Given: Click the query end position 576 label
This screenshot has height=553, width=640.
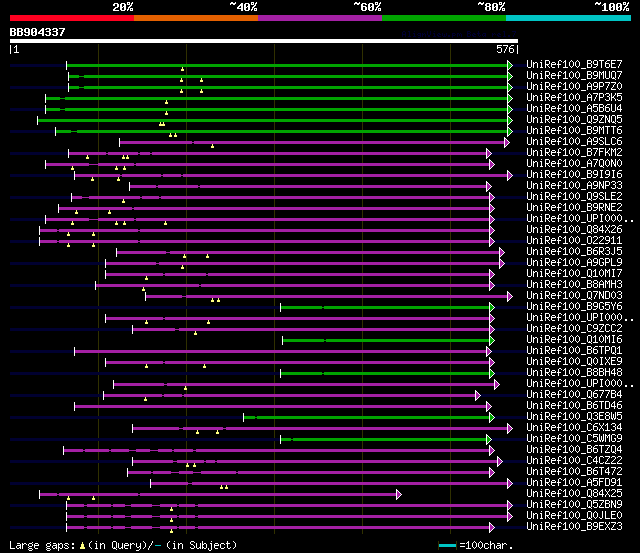Looking at the screenshot, I should [505, 49].
